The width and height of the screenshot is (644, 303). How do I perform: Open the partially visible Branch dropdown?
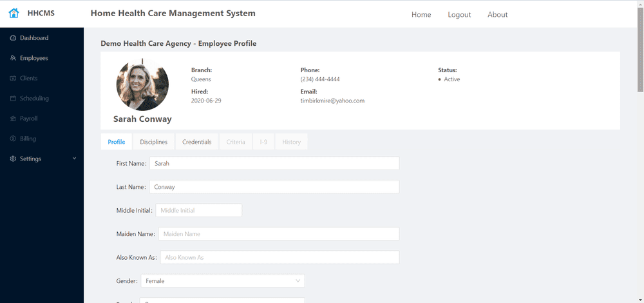click(222, 300)
